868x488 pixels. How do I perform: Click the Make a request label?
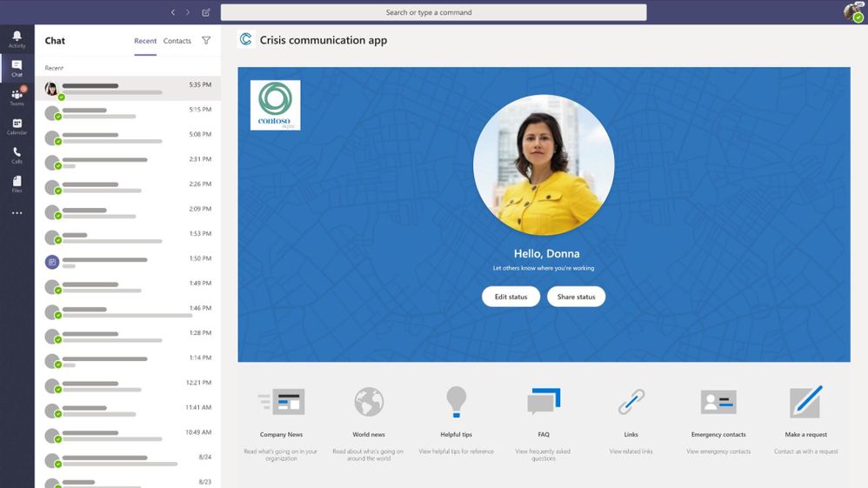[806, 434]
